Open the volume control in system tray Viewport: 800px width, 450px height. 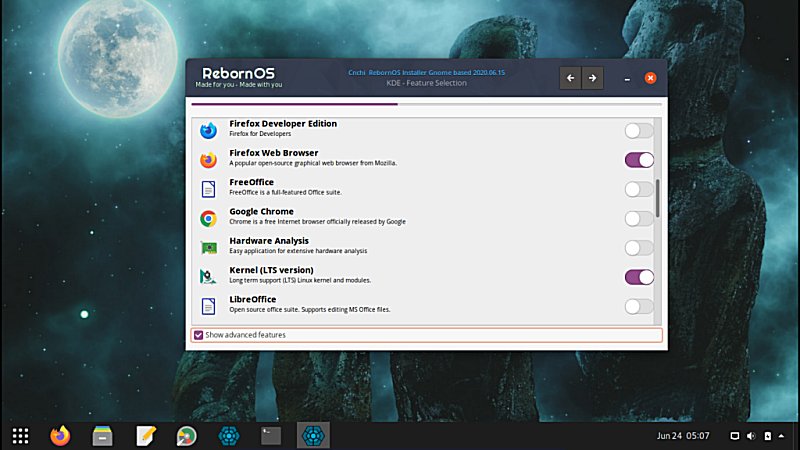point(751,435)
